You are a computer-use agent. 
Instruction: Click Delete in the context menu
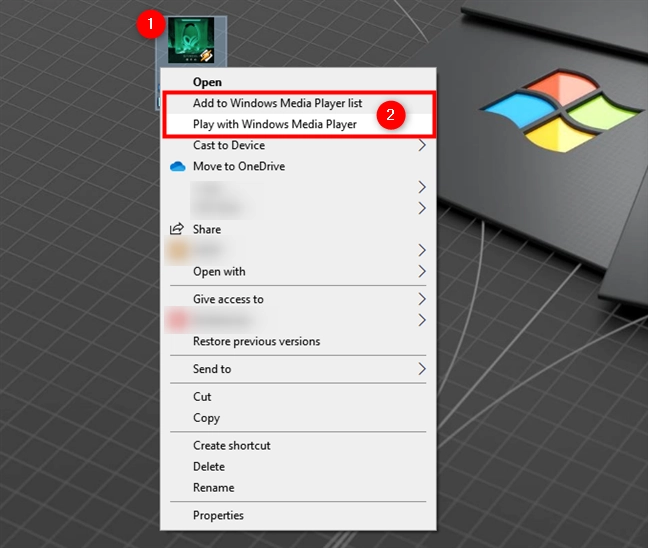(298, 467)
